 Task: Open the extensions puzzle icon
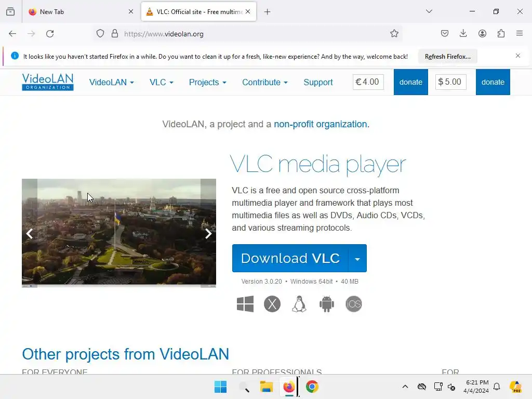coord(501,33)
